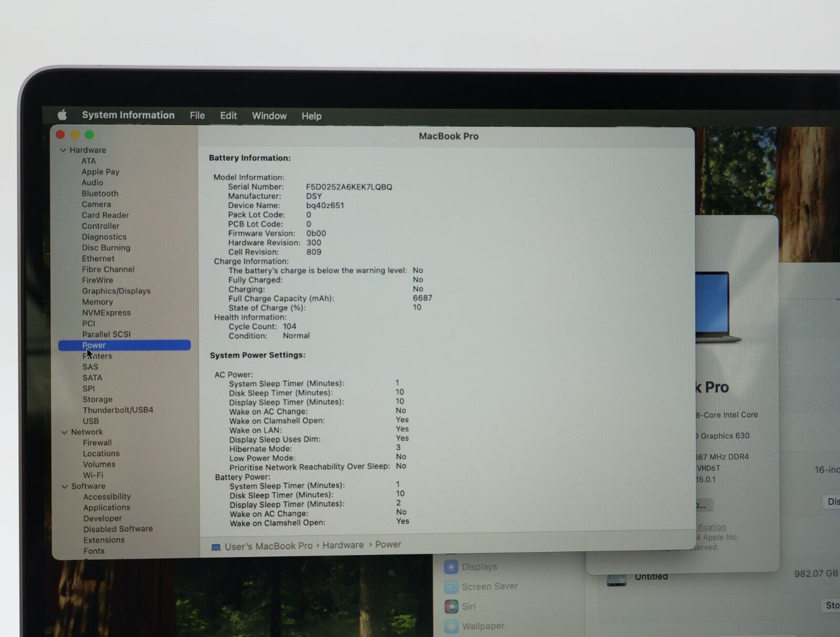
Task: Open the Apple menu
Action: coord(62,115)
